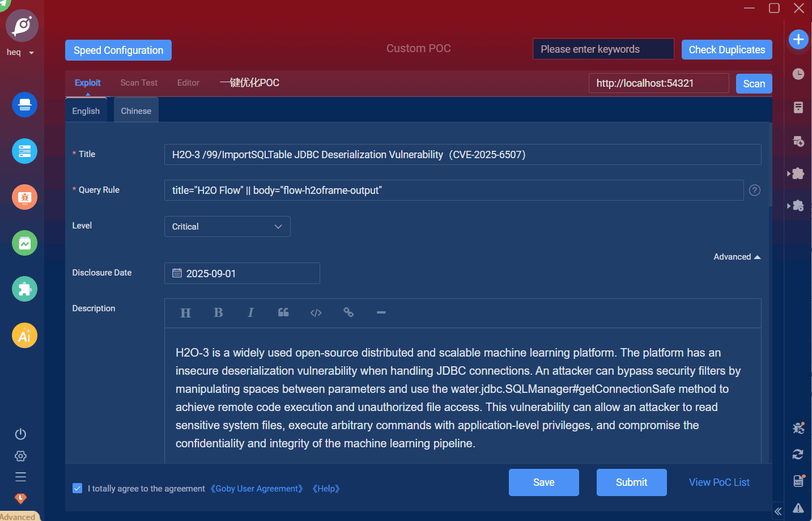Click the first puzzle plugin icon on the right
Screen dimensions: 812x521
[x=797, y=173]
